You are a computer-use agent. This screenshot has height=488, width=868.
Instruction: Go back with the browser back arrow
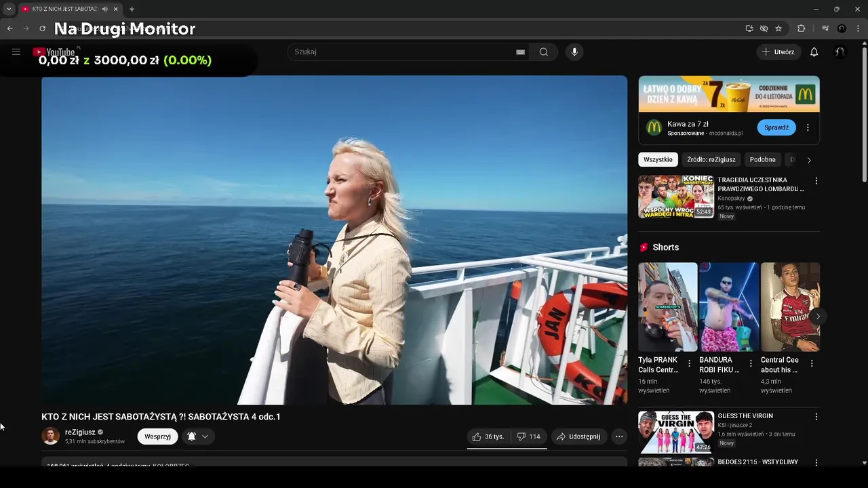click(10, 28)
